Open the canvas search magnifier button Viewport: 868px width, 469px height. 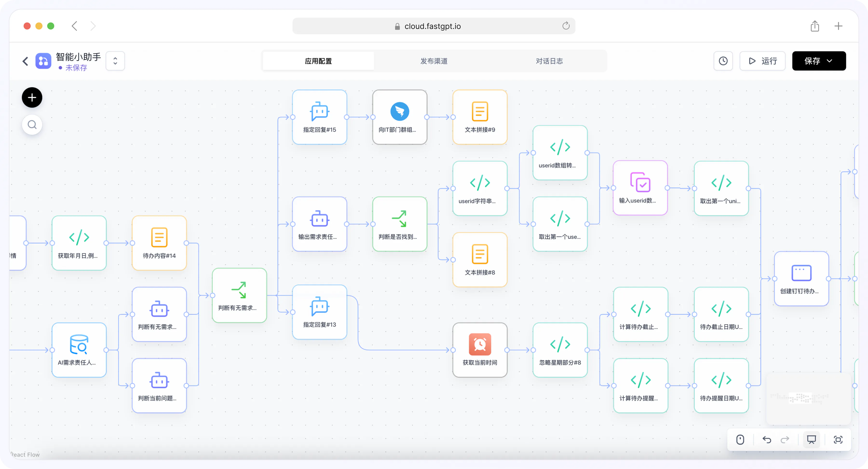point(32,125)
